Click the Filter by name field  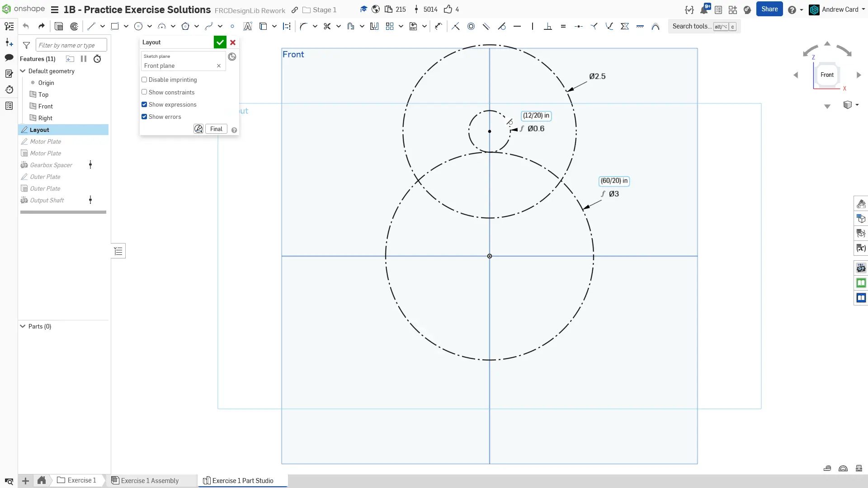pyautogui.click(x=71, y=45)
